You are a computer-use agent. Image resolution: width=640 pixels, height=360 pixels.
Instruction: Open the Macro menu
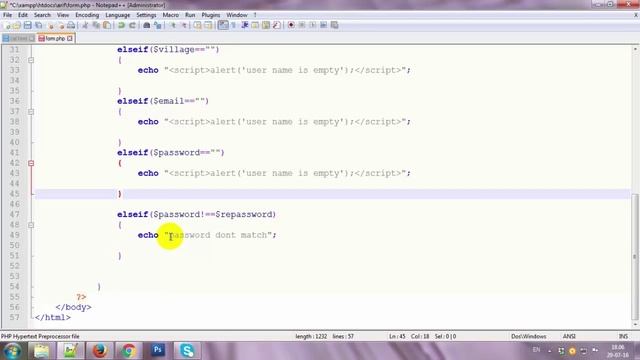(171, 15)
